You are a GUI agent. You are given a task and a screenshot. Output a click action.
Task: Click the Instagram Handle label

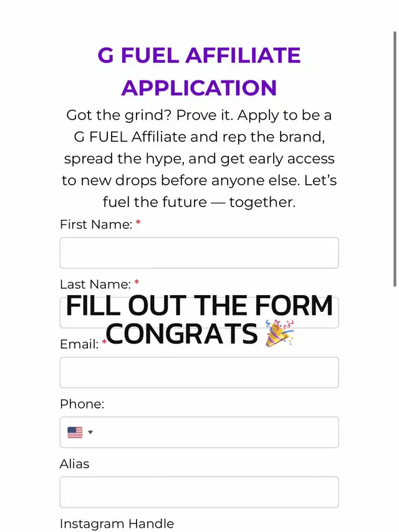(x=117, y=524)
